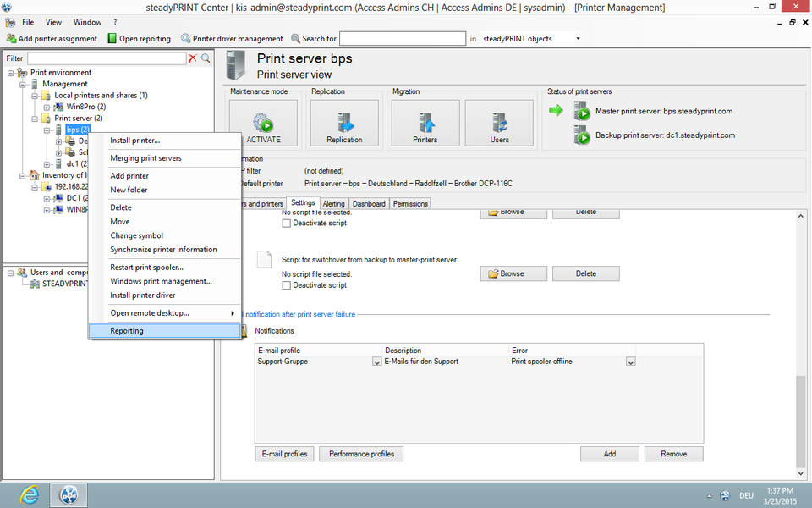
Task: Expand the dc1 tree node
Action: tap(46, 164)
